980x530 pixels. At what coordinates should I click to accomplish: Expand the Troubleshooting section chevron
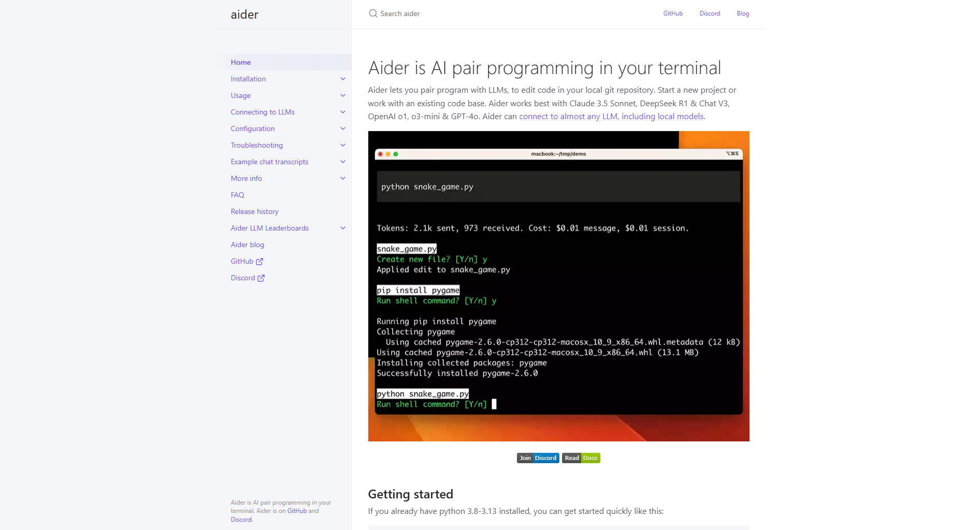coord(343,145)
